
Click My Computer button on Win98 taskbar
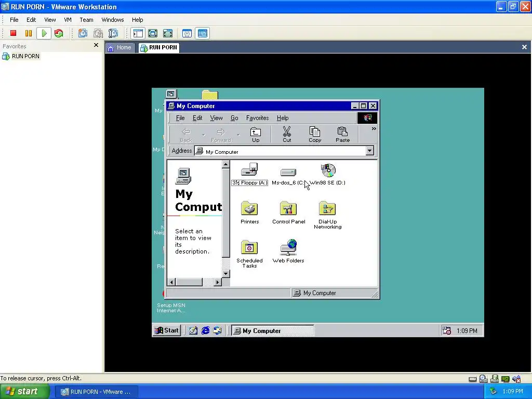pyautogui.click(x=272, y=331)
